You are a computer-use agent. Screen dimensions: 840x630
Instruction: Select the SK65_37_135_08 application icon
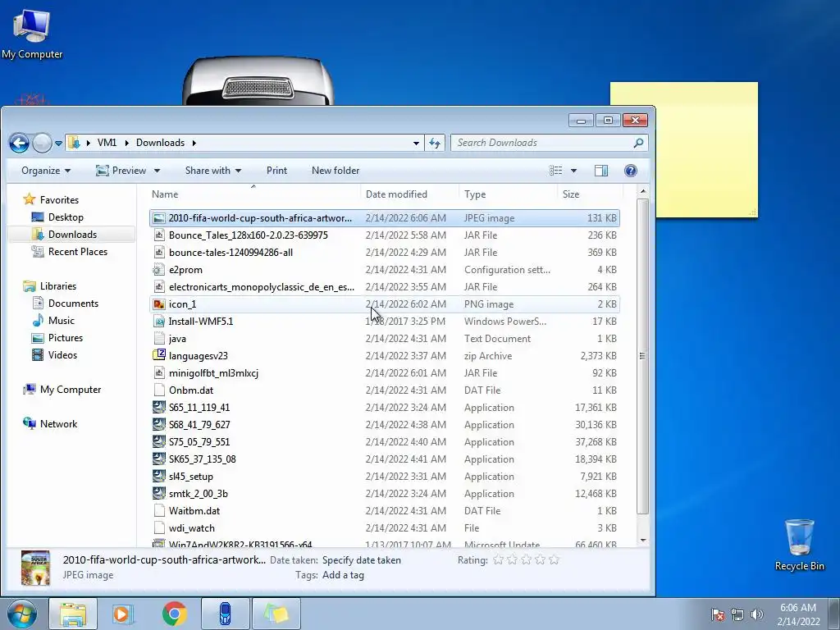point(158,459)
